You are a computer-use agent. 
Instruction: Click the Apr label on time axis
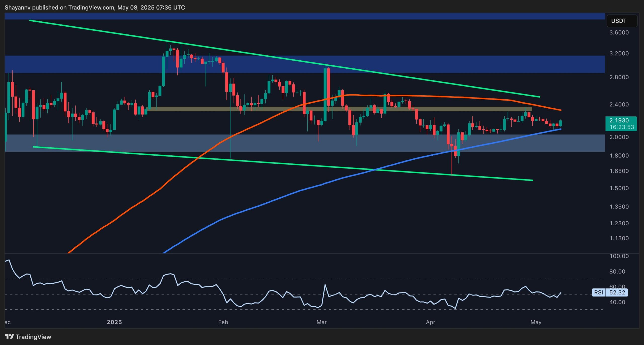point(430,322)
